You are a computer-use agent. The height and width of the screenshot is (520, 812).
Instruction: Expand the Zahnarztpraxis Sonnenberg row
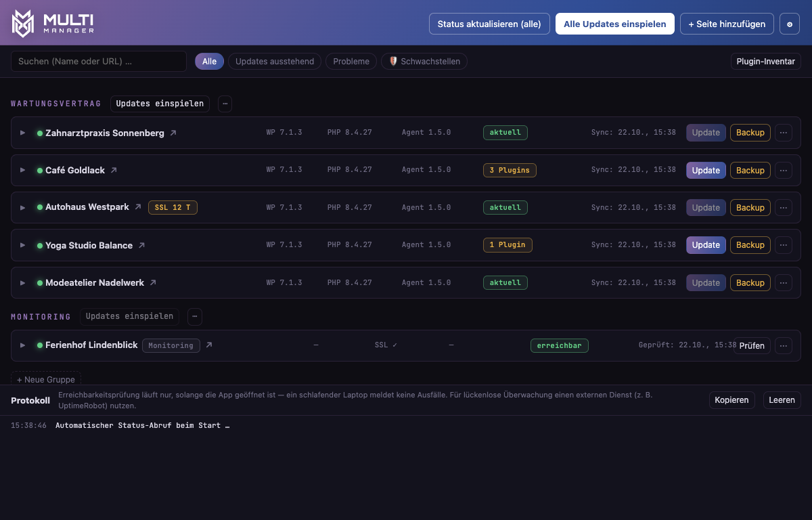(x=22, y=133)
